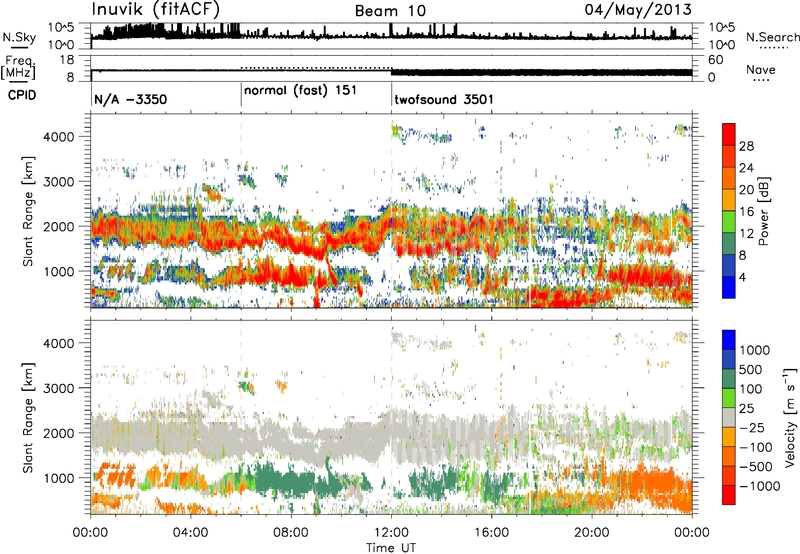Click the '2000' tick in the Velocity panel
This screenshot has width=800, height=554.
tap(59, 433)
